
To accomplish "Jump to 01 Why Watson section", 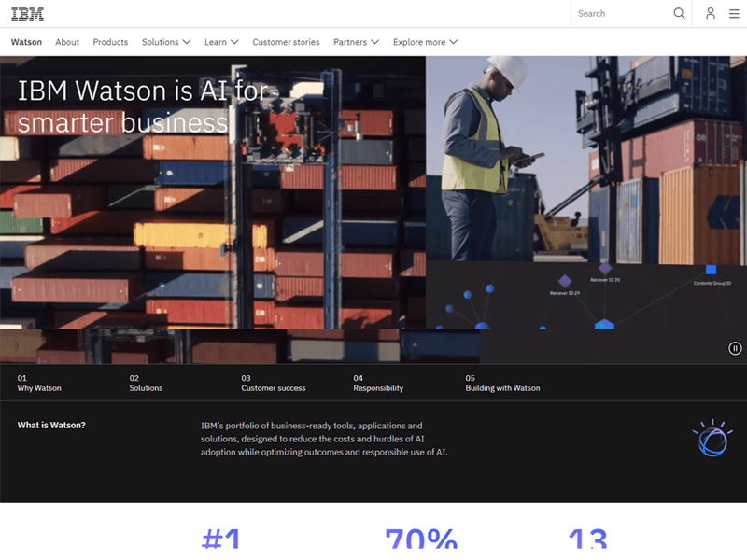I will pyautogui.click(x=39, y=383).
